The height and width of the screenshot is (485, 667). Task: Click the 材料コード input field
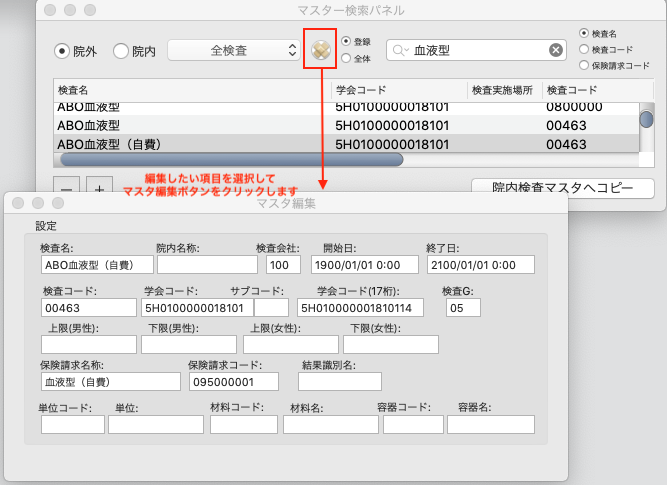[x=244, y=425]
